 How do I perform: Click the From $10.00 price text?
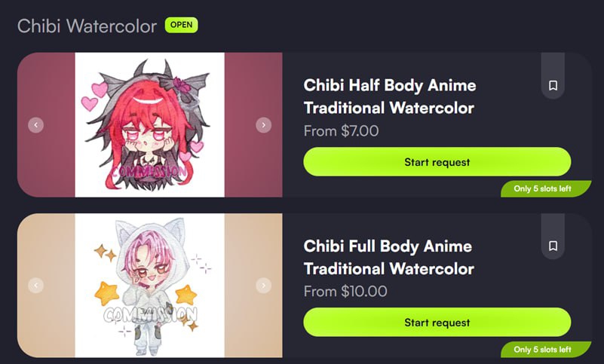pos(345,291)
